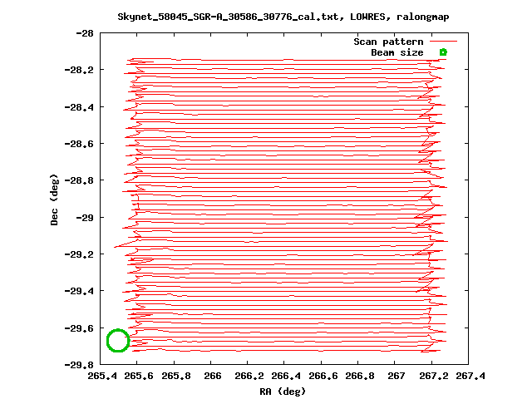Click the green beam size legend marker
532x399 pixels.
click(443, 52)
